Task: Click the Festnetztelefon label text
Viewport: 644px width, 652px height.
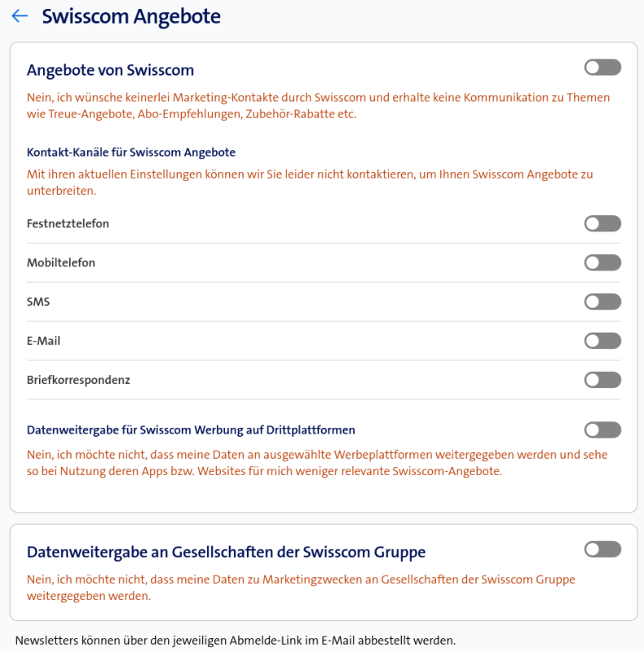Action: [68, 223]
